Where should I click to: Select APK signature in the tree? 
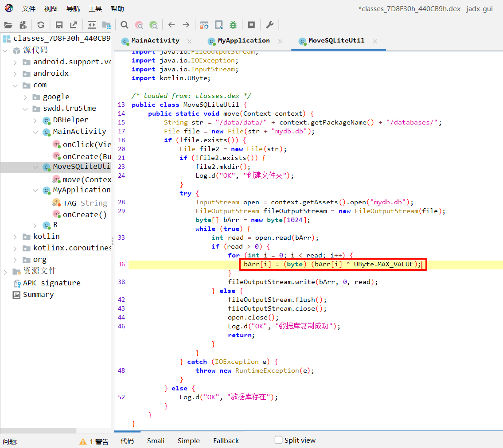coord(51,283)
